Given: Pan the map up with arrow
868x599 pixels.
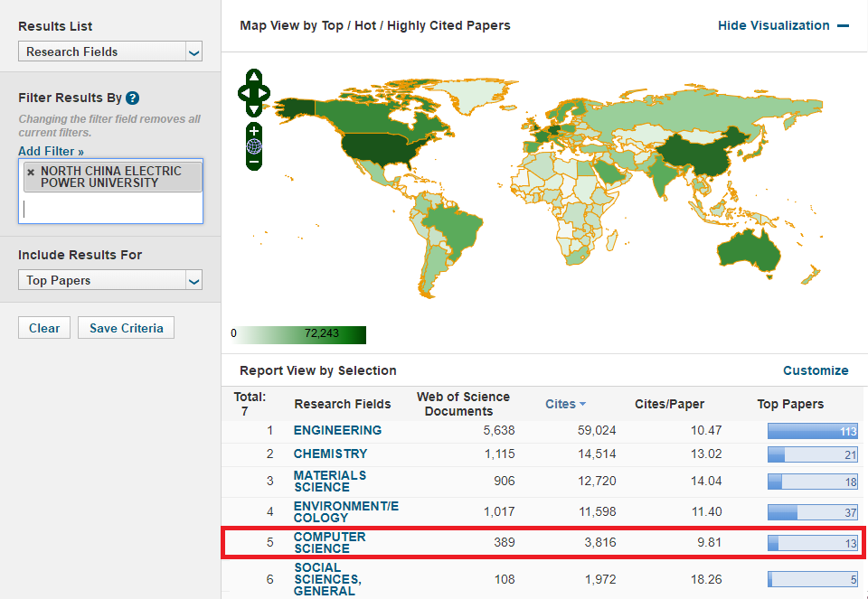Looking at the screenshot, I should point(254,77).
